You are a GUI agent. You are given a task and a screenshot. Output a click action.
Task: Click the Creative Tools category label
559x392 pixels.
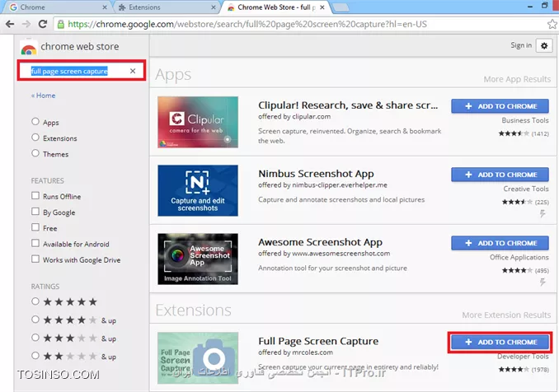tap(526, 189)
